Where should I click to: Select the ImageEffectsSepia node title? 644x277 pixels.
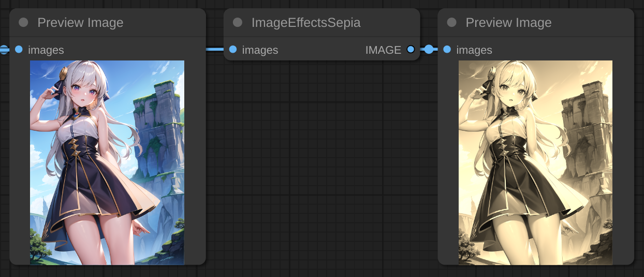coord(306,23)
